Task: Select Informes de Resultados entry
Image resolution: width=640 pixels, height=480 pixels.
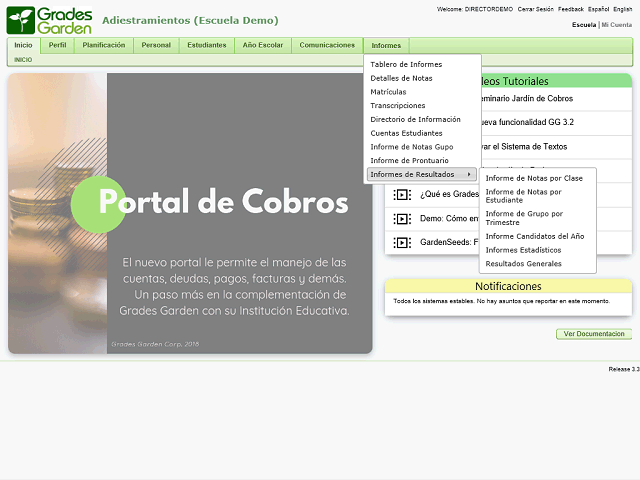Action: (x=422, y=174)
